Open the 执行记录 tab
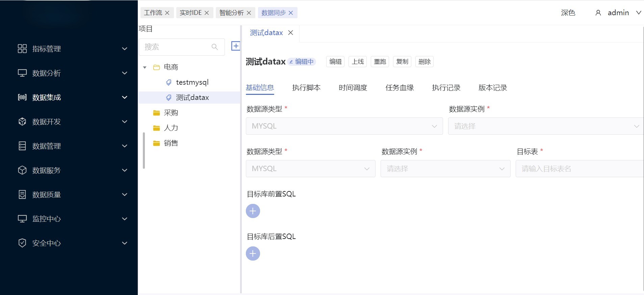Image resolution: width=644 pixels, height=295 pixels. pyautogui.click(x=446, y=88)
